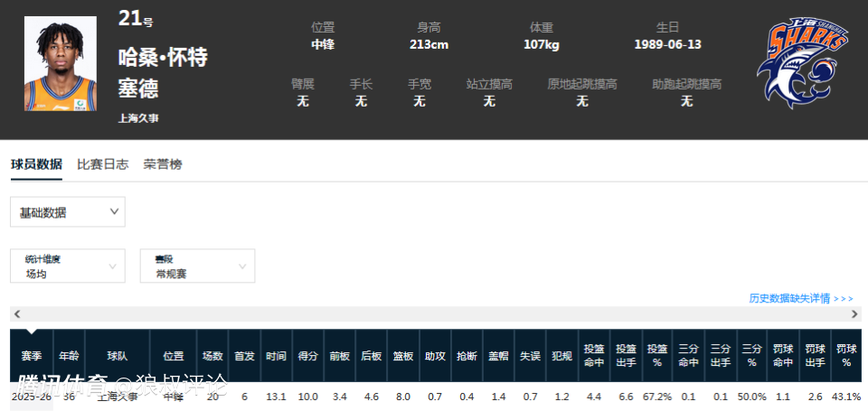The width and height of the screenshot is (868, 411).
Task: Click the 赛季 column header
Action: 32,356
